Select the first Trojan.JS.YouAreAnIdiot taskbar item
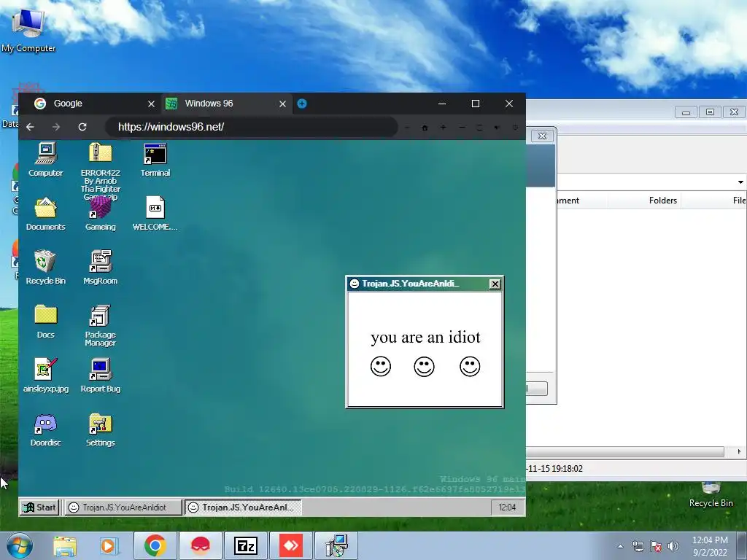This screenshot has width=747, height=560. pos(123,507)
